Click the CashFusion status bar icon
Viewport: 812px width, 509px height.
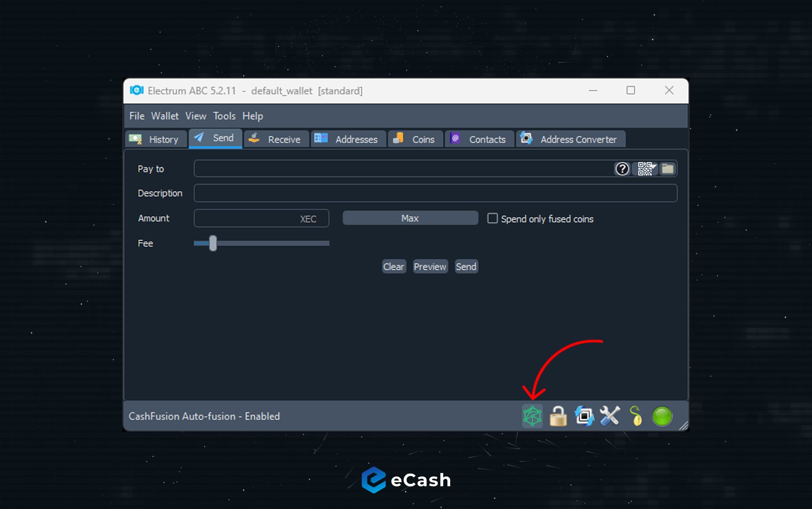(x=532, y=416)
